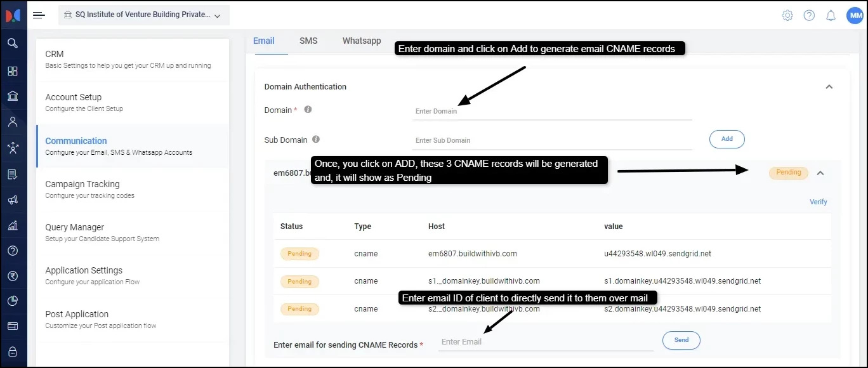
Task: Click the Add button for domain
Action: [727, 139]
